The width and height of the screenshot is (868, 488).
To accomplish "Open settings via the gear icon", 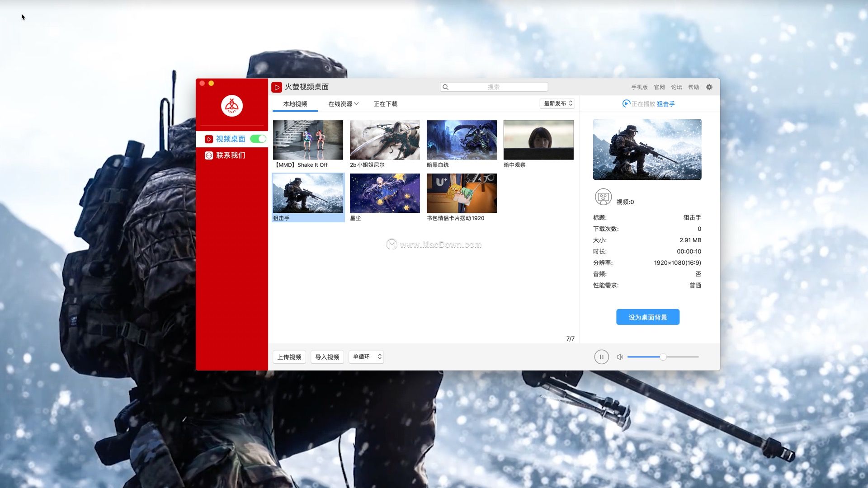I will pyautogui.click(x=709, y=87).
